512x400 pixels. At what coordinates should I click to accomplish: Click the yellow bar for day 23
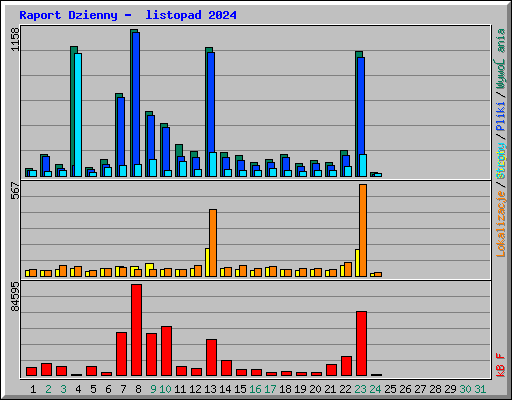(x=357, y=263)
